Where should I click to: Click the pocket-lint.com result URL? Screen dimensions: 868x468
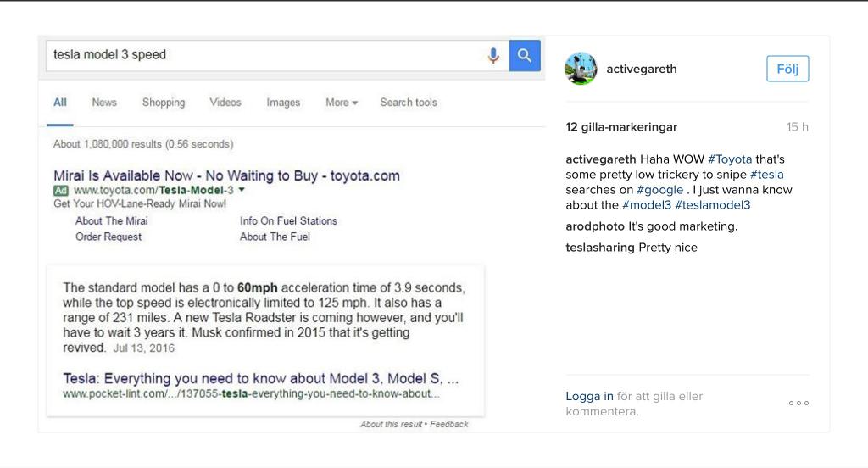(251, 393)
